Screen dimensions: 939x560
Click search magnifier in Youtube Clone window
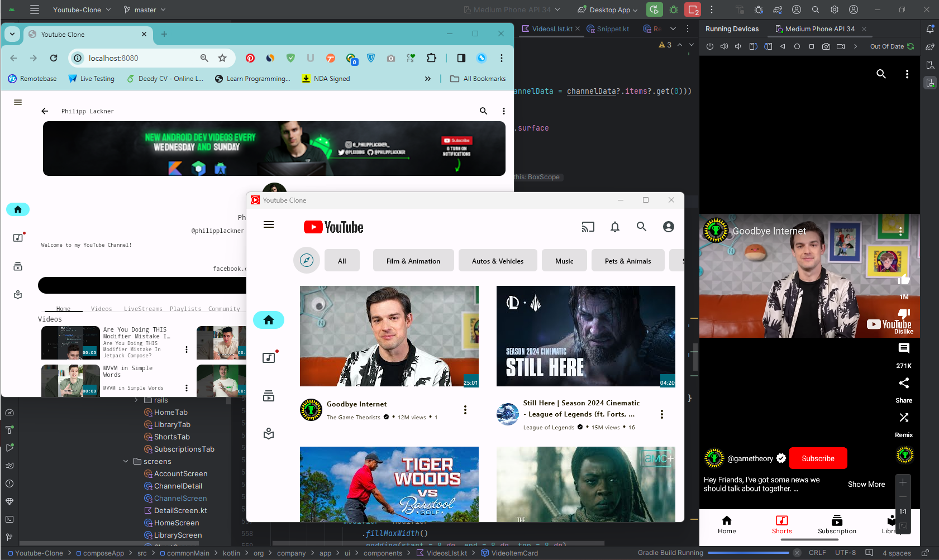click(642, 227)
